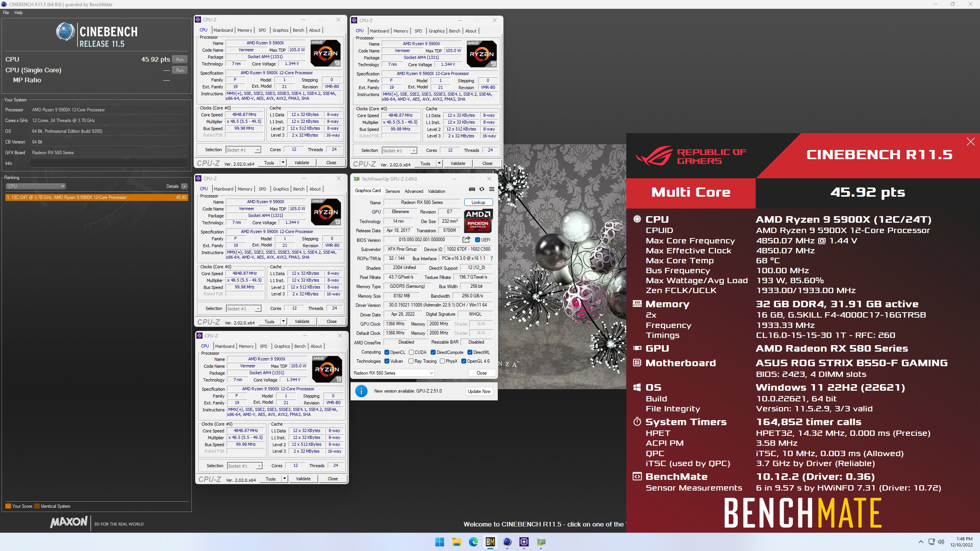Open Memory tab in top-right CPU-Z window
Image resolution: width=980 pixels, height=551 pixels.
click(x=401, y=31)
